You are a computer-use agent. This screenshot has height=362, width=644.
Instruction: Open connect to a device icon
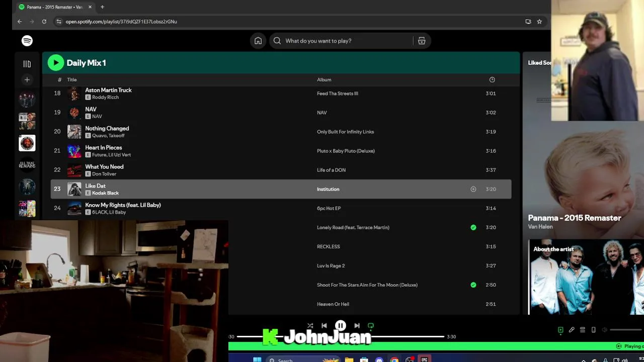594,330
